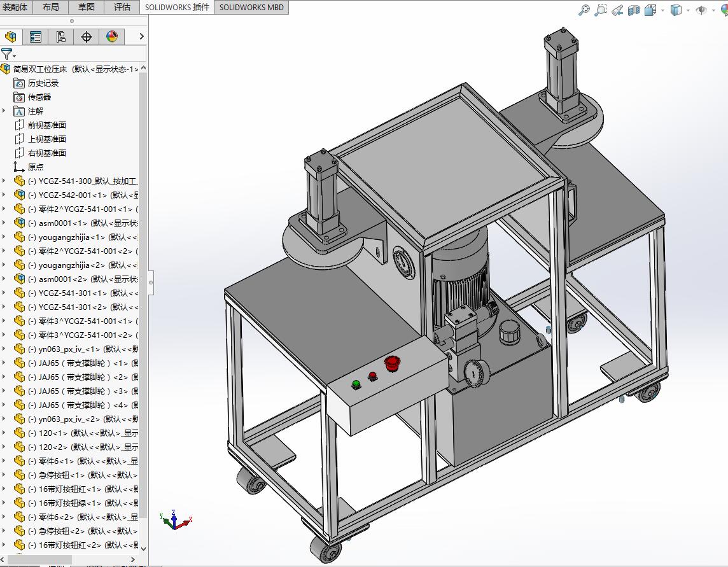Switch to the PropertyManager tab icon

tap(36, 37)
